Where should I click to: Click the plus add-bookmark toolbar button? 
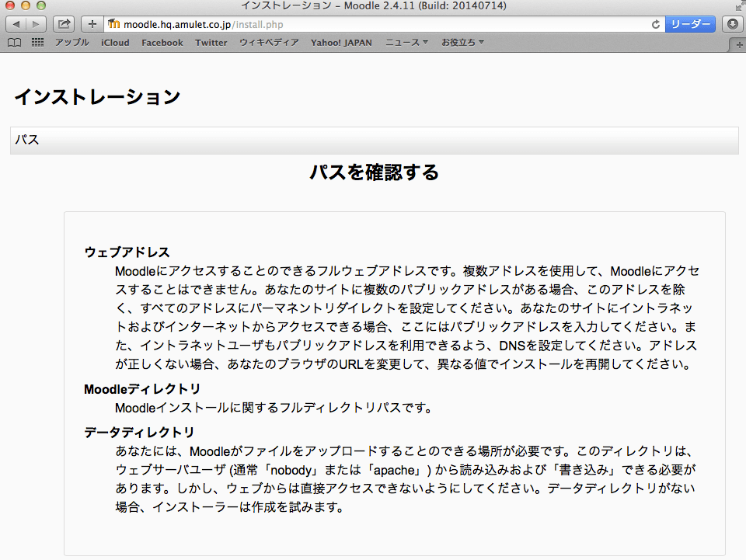[92, 24]
